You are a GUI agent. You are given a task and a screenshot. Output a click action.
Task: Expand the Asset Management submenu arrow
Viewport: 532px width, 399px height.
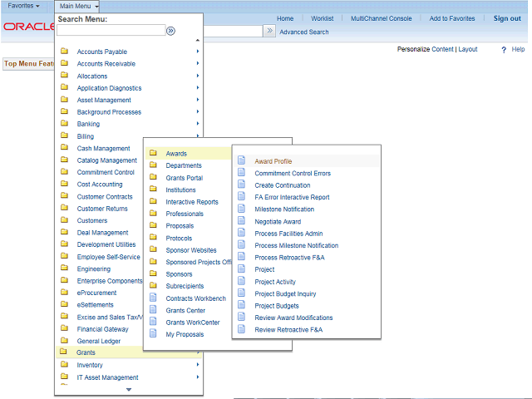(197, 100)
